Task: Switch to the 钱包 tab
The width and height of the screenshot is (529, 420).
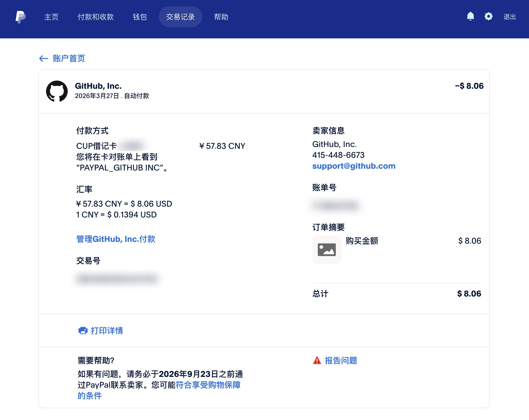Action: (140, 17)
